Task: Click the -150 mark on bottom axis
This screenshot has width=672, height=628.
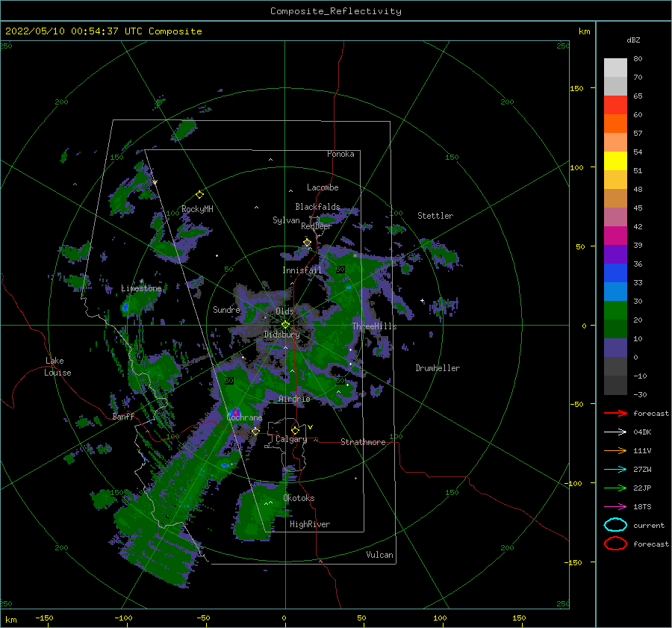Action: coord(44,618)
